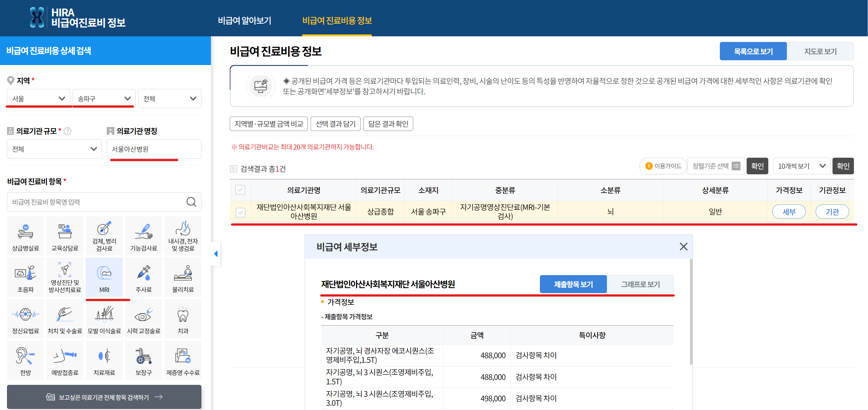Select the 제출항목 보기 tab
The width and height of the screenshot is (868, 410).
pyautogui.click(x=573, y=284)
